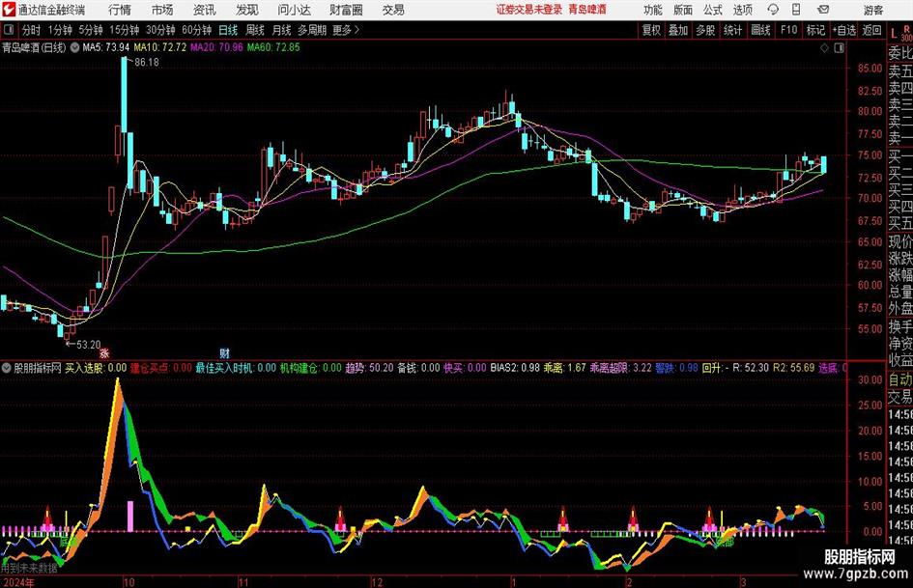Open the 公式 menu
913x588 pixels.
click(x=713, y=10)
